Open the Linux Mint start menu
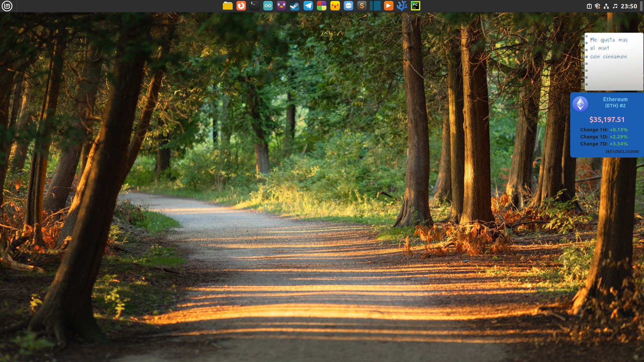Image resolution: width=644 pixels, height=362 pixels. pos(7,6)
